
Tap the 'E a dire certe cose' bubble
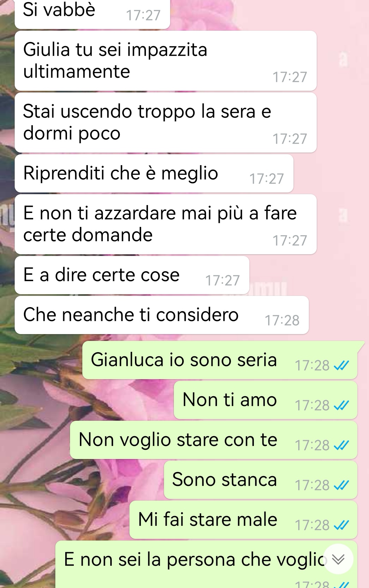(132, 275)
